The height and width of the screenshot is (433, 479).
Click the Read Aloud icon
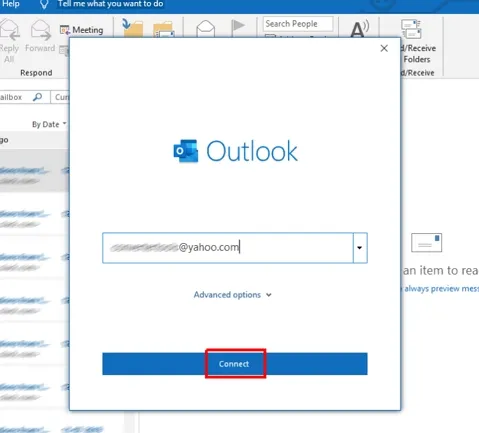point(359,29)
